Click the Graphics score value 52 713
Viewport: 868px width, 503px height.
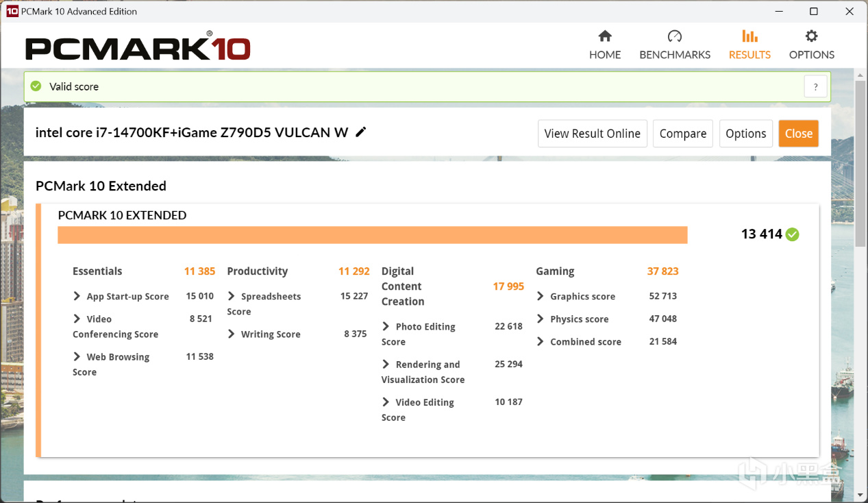(663, 296)
